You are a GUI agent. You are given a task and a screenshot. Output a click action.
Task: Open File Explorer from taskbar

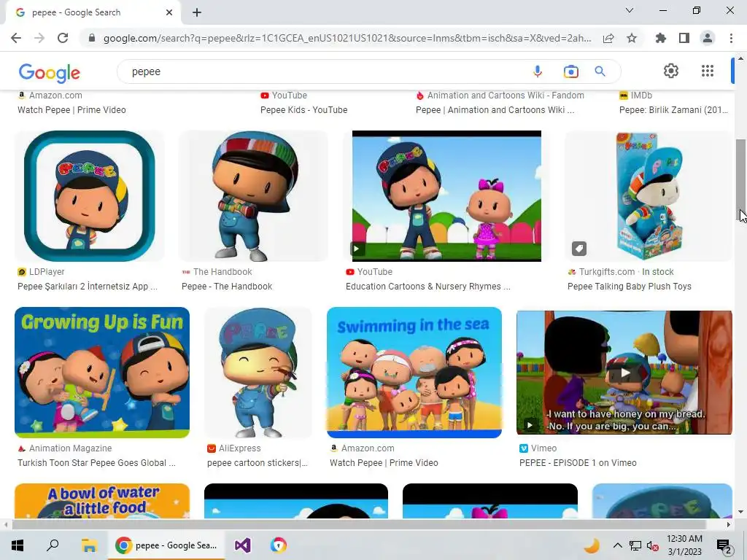coord(89,545)
